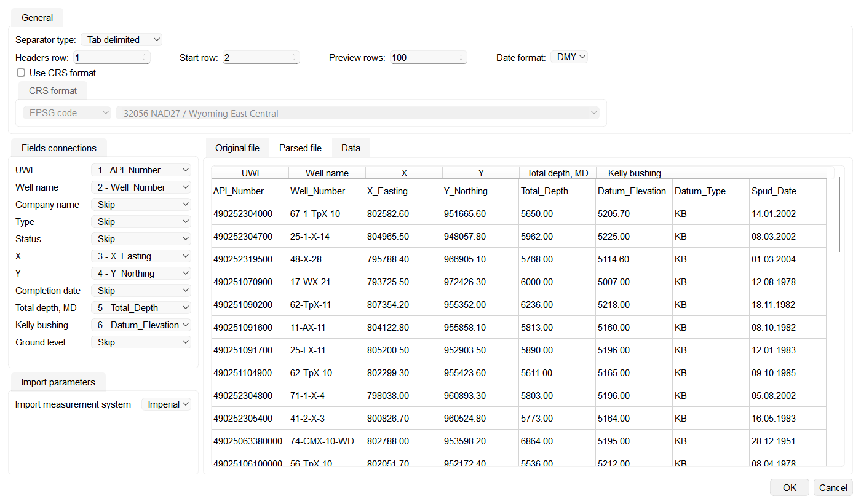Select well number 67-1-TpX-10

pos(327,213)
